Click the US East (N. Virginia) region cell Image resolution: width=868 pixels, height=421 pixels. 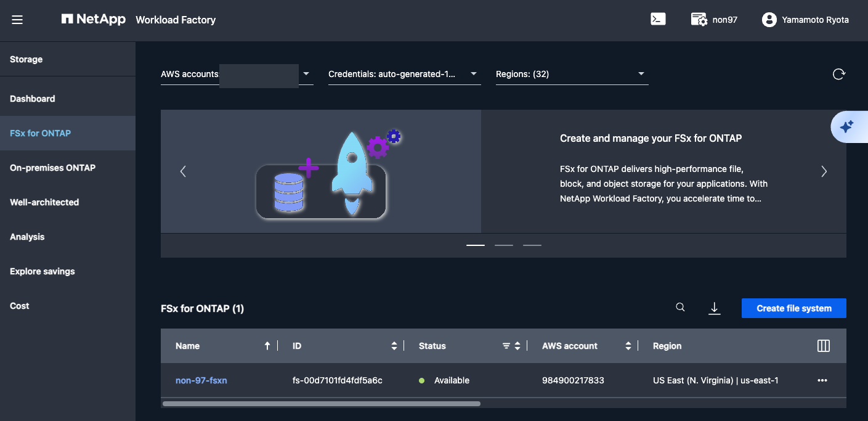[716, 380]
